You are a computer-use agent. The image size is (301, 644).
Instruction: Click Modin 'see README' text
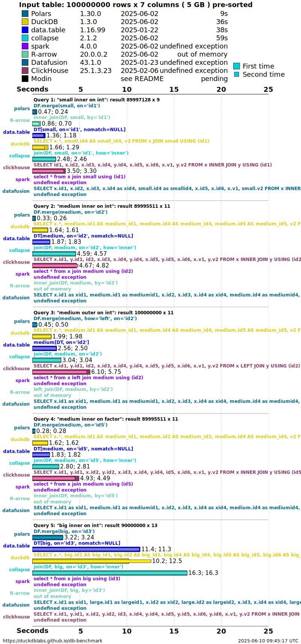click(142, 79)
